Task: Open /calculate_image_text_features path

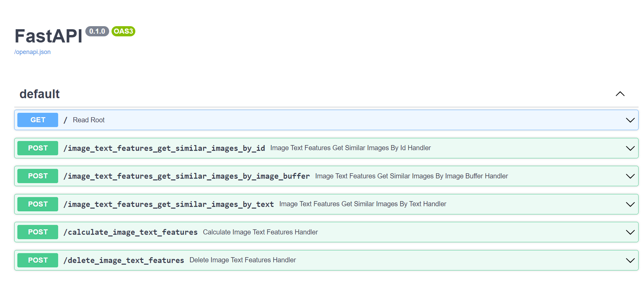Action: 131,232
